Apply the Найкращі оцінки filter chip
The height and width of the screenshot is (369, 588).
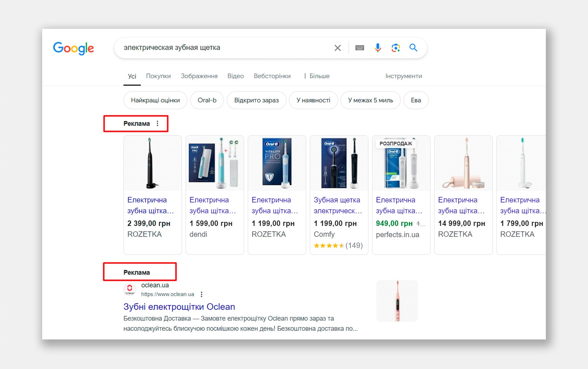click(155, 100)
